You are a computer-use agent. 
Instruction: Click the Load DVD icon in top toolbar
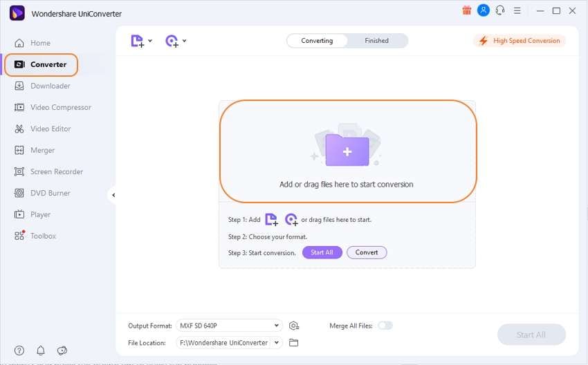[172, 41]
